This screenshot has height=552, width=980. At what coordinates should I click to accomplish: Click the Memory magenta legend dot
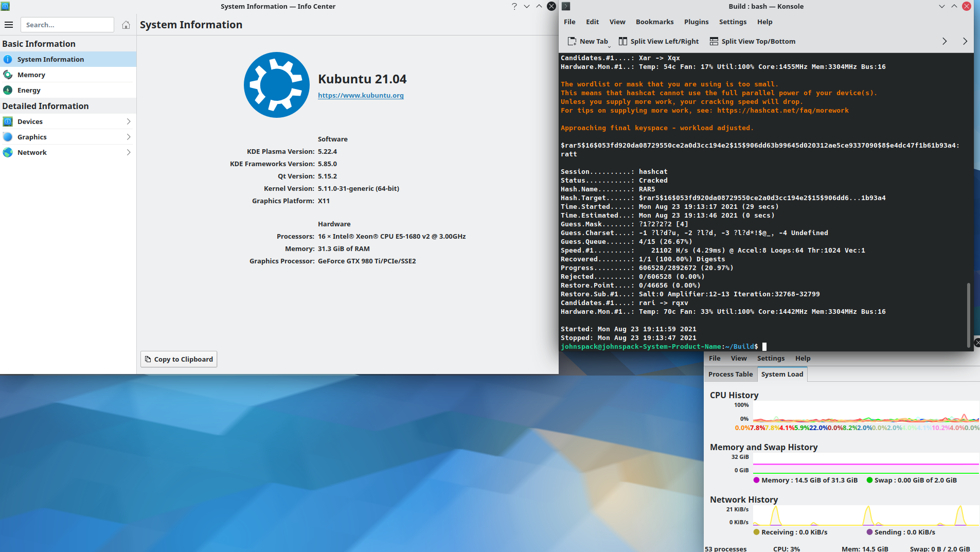(756, 480)
